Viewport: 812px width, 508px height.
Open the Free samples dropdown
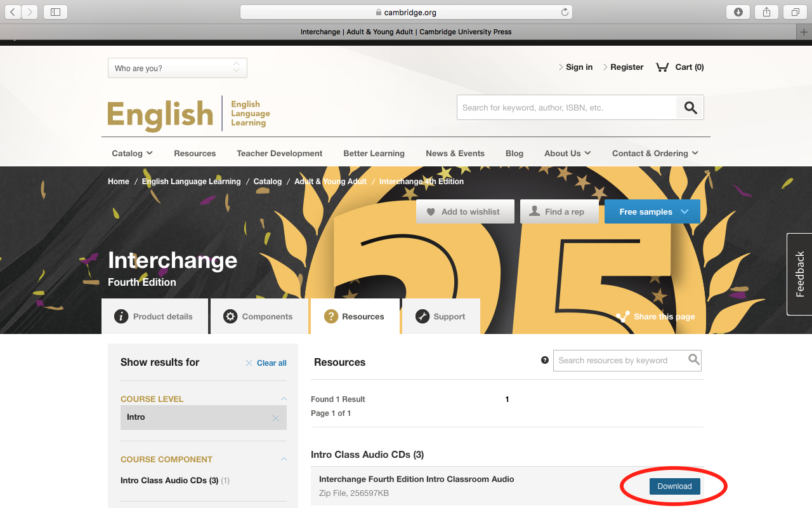(652, 211)
